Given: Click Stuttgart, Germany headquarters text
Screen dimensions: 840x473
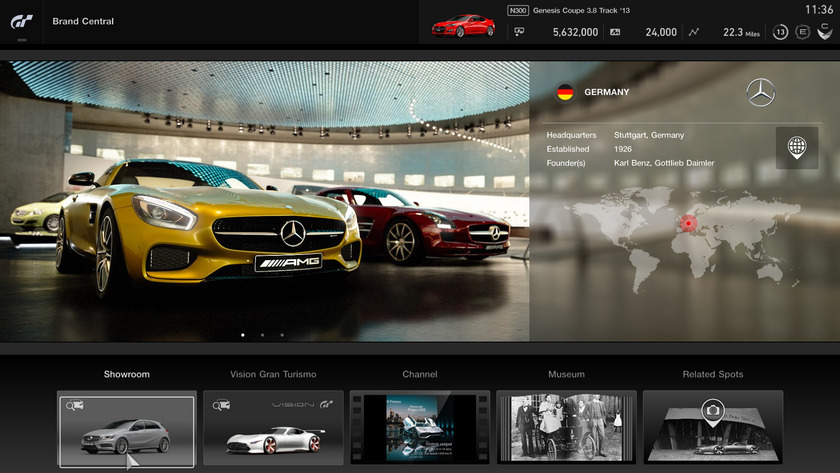Looking at the screenshot, I should (x=649, y=135).
